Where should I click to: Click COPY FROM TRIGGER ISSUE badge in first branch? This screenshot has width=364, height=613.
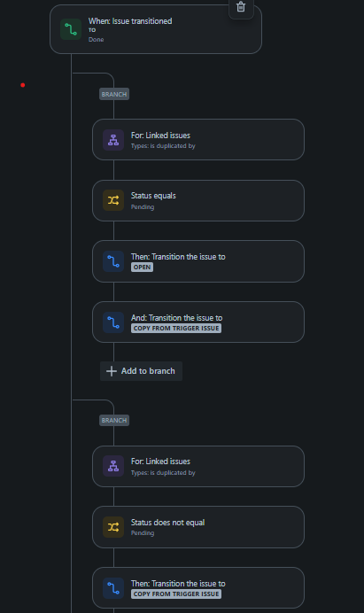(x=176, y=329)
